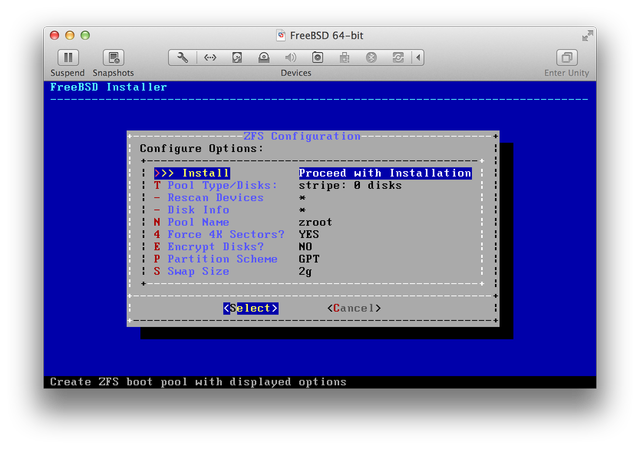Select the Install menu entry
Screen dimensions: 640x449
[x=192, y=173]
